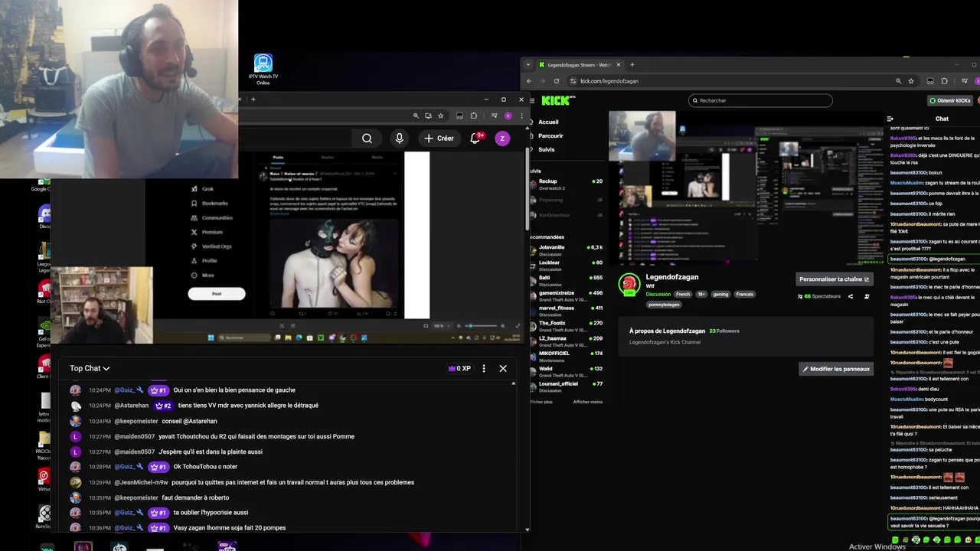Open a new tab in the right browser
The height and width of the screenshot is (551, 980).
(x=632, y=64)
